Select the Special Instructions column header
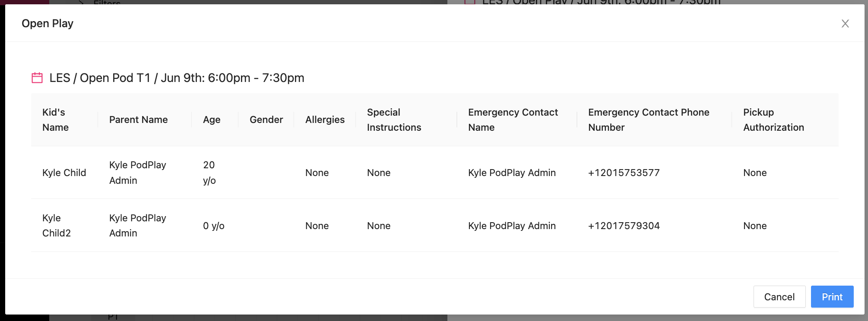 [394, 120]
